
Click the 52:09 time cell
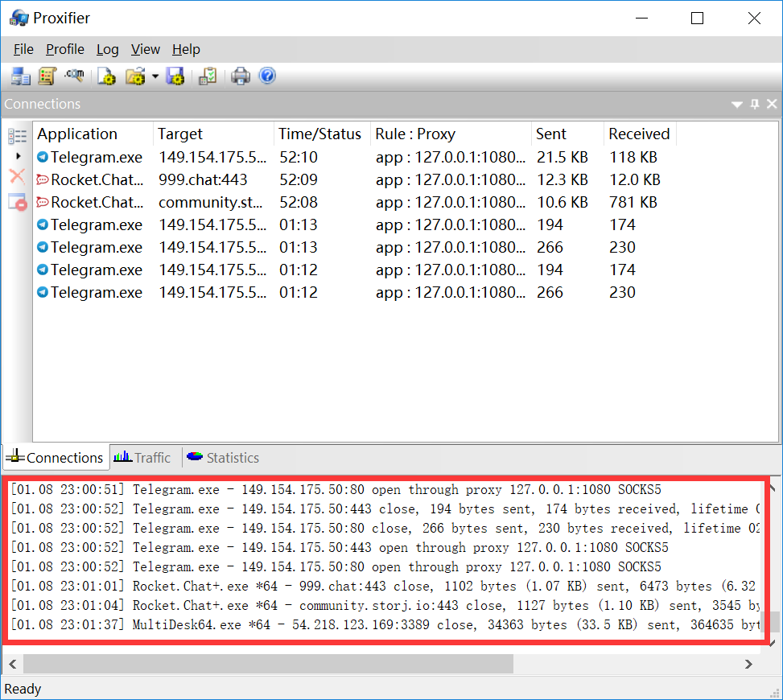(298, 179)
